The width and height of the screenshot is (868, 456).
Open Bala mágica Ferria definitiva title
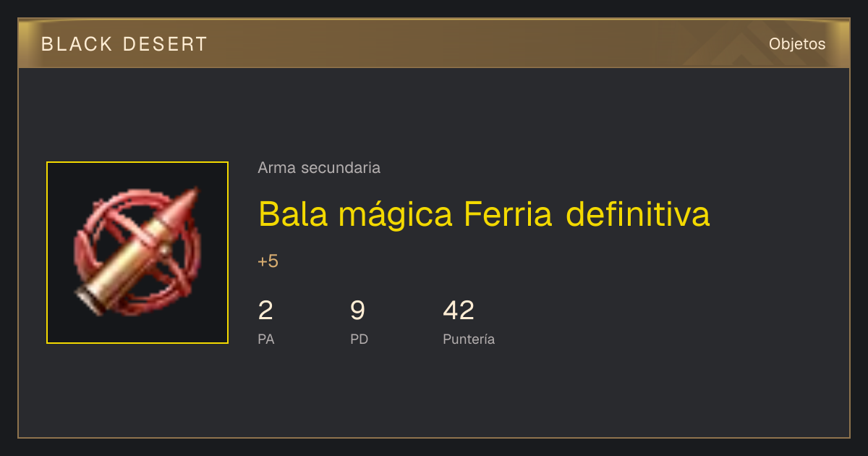484,214
